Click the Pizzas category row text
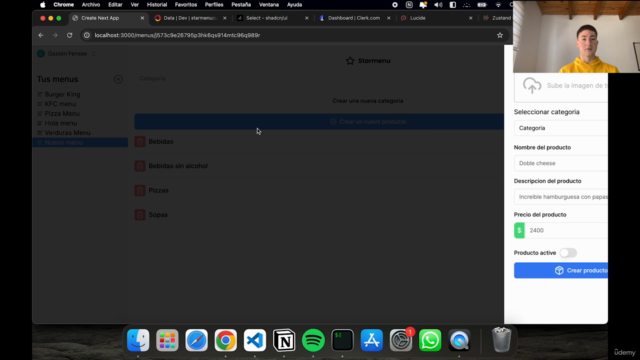 coord(158,191)
